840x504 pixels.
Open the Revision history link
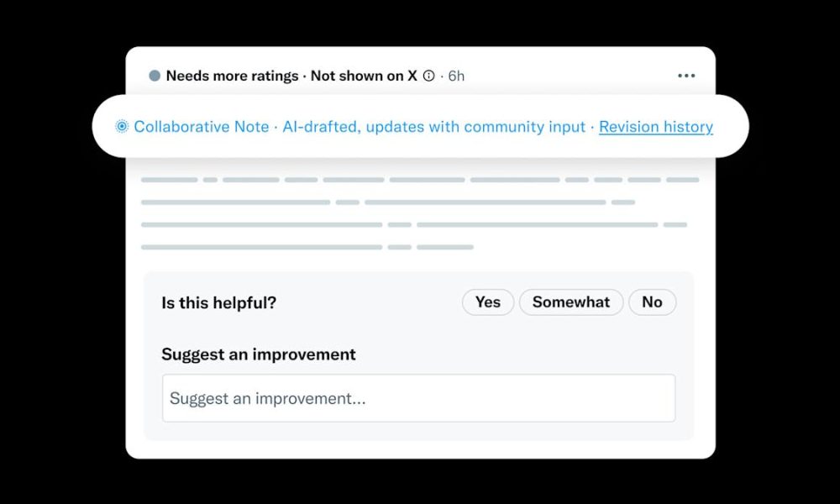[656, 127]
